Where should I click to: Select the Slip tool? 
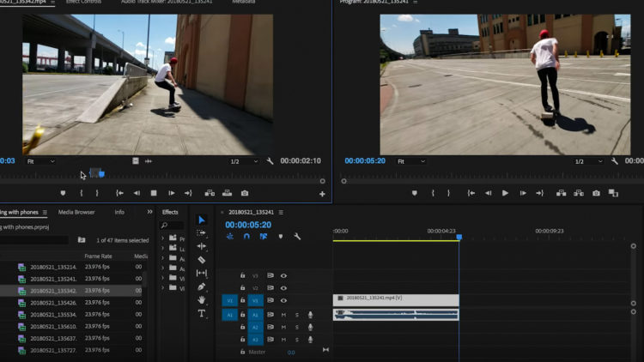pyautogui.click(x=201, y=273)
